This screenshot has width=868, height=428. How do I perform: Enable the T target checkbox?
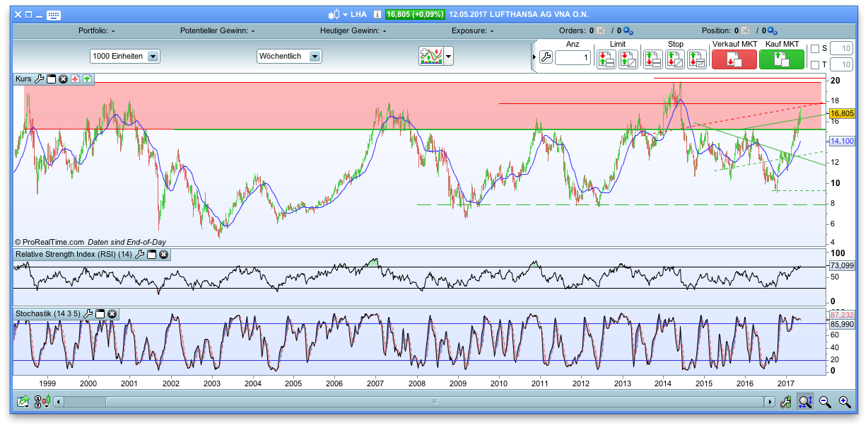pyautogui.click(x=814, y=65)
